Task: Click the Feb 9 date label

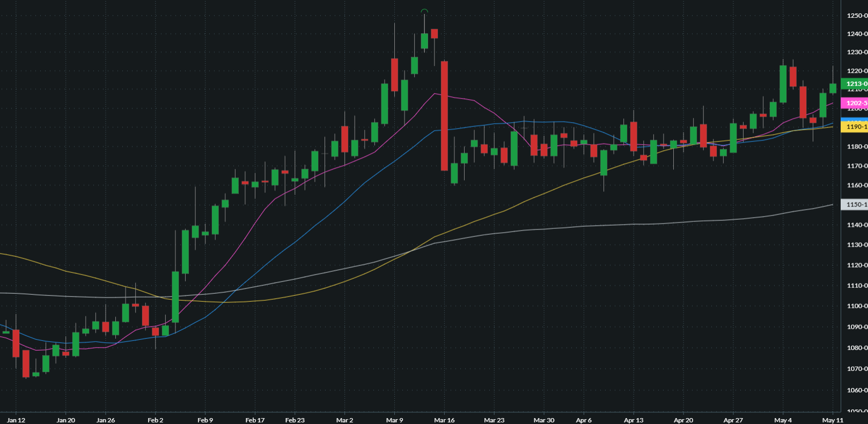Action: [205, 420]
